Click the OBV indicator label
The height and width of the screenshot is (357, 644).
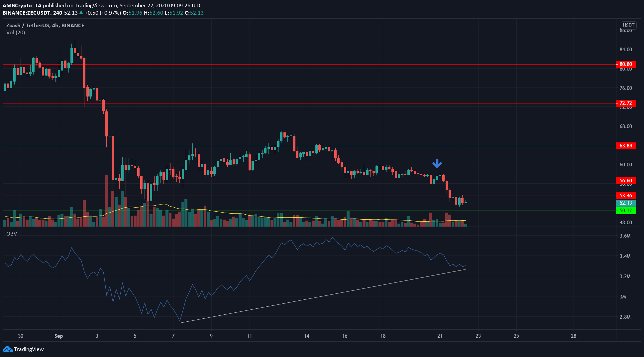pyautogui.click(x=12, y=234)
